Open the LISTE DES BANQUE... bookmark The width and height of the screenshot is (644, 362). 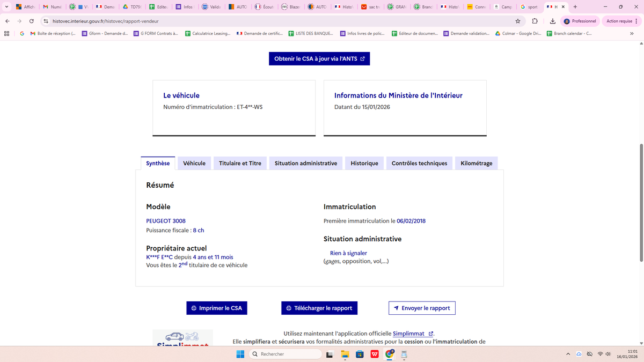311,33
